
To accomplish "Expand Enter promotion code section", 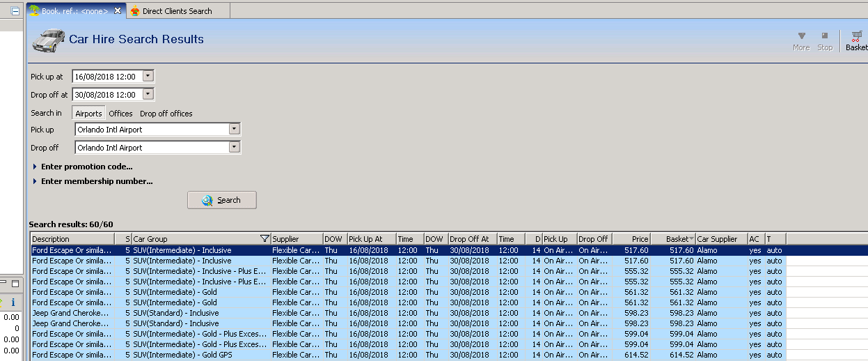I will tap(35, 167).
